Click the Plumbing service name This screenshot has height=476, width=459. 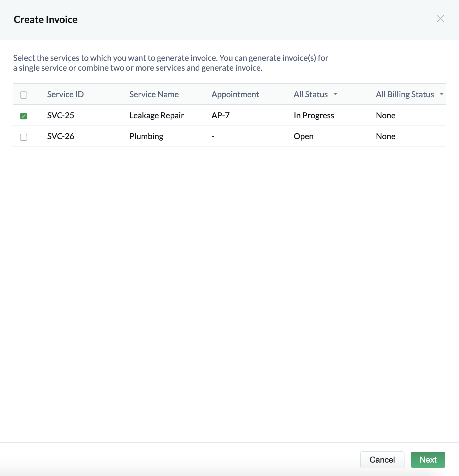tap(146, 136)
